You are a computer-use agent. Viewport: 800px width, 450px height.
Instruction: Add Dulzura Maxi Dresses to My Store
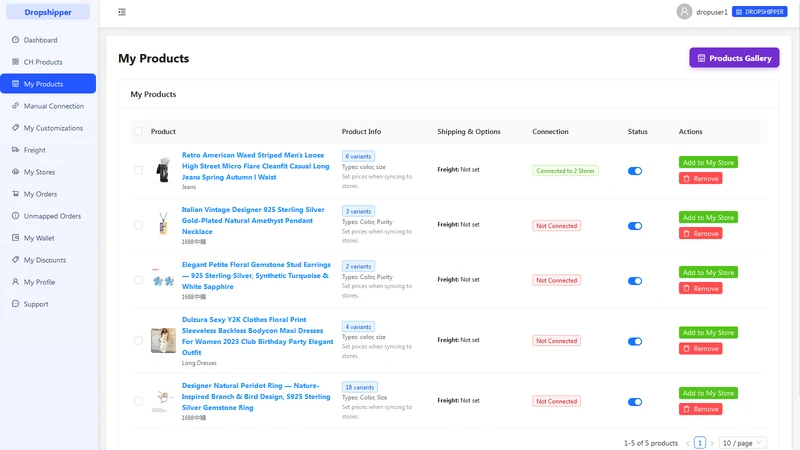click(x=708, y=333)
